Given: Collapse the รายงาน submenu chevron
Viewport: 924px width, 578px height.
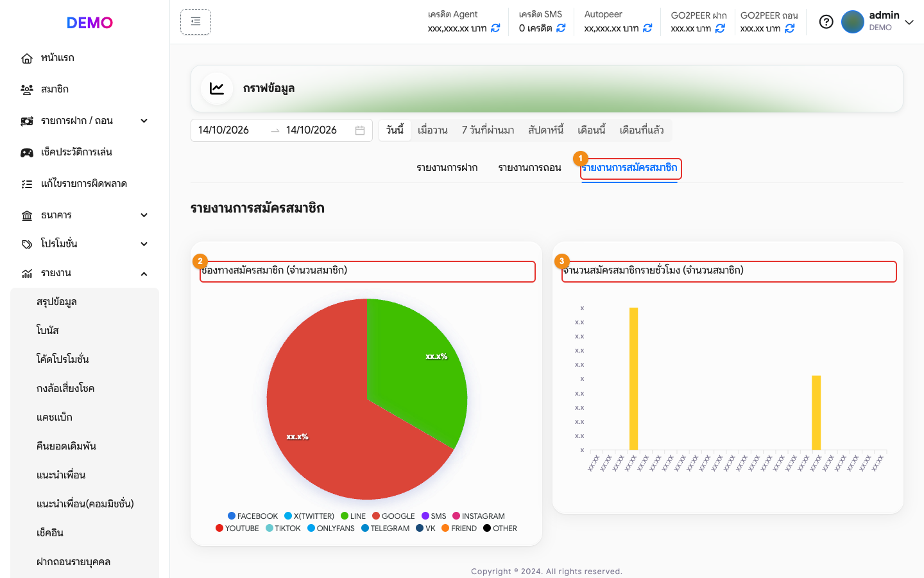Looking at the screenshot, I should [144, 274].
